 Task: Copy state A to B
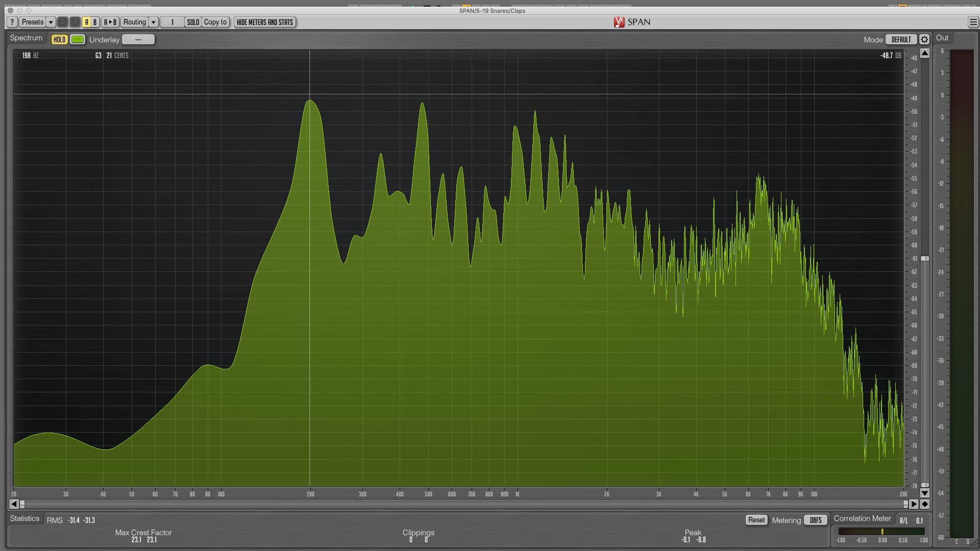pyautogui.click(x=111, y=22)
